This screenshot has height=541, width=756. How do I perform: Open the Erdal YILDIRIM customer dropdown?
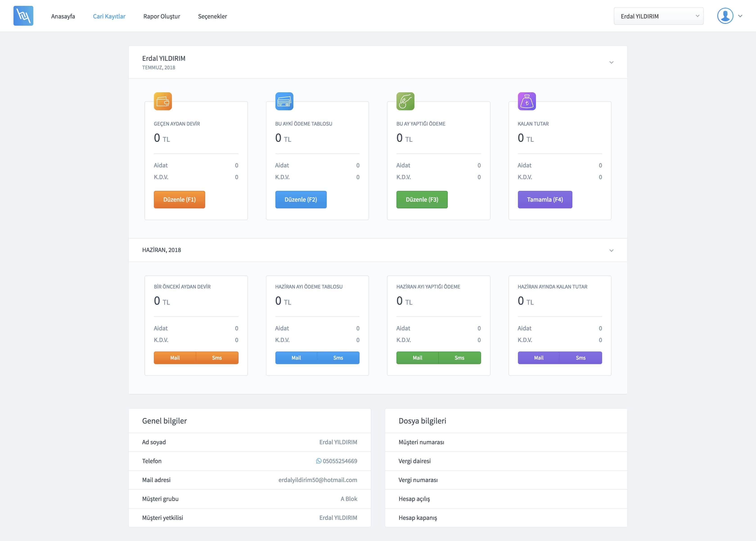click(x=658, y=16)
